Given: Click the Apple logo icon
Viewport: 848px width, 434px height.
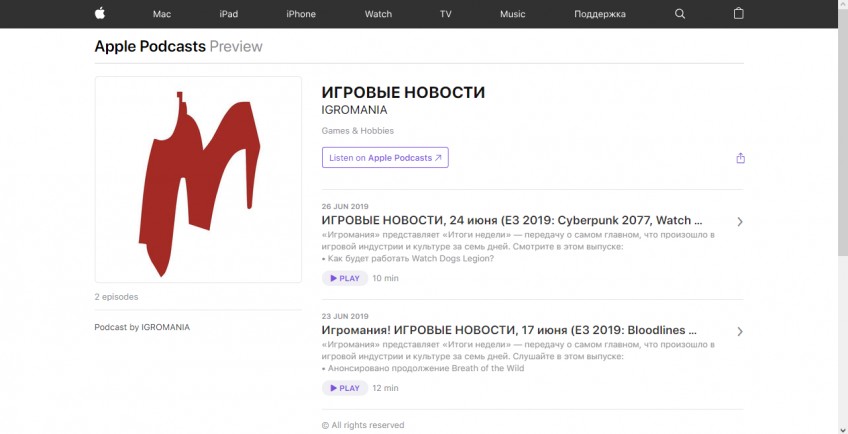Looking at the screenshot, I should tap(100, 14).
